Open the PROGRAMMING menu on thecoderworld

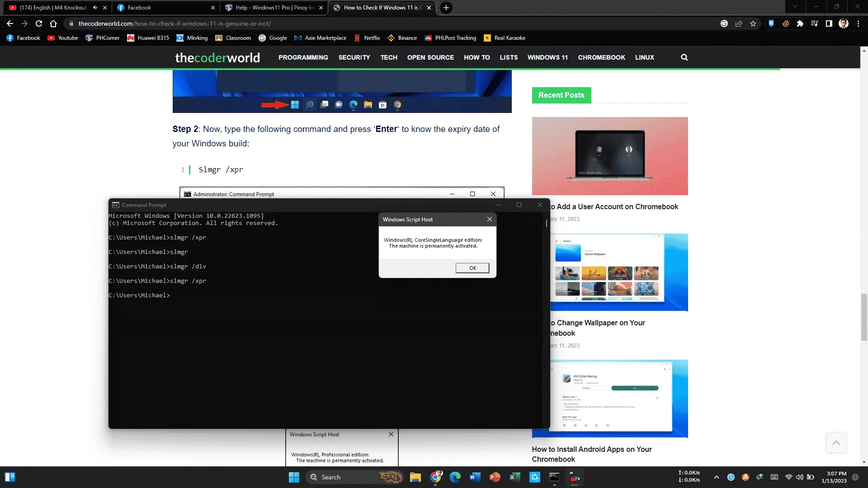[303, 57]
